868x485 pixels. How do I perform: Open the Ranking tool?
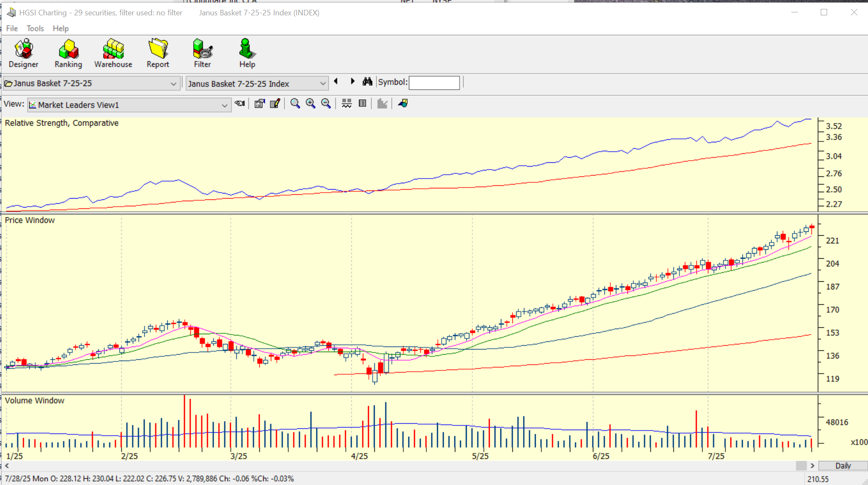[68, 54]
